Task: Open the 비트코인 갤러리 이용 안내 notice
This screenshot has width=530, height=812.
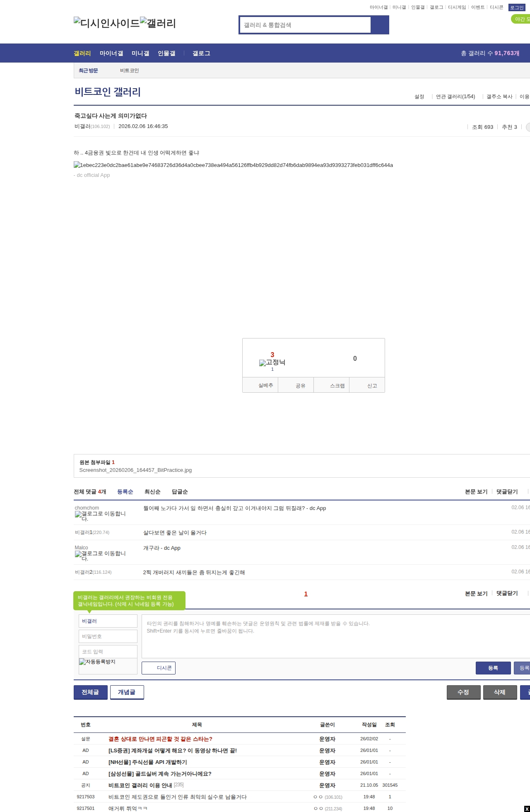Action: point(140,785)
